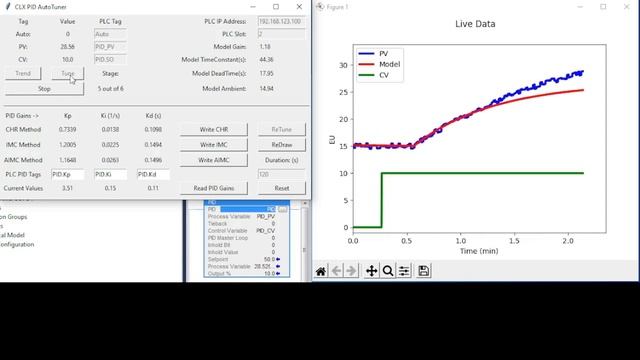Click the CHR Method Kd value 0.1098
This screenshot has height=360, width=640.
tap(153, 129)
